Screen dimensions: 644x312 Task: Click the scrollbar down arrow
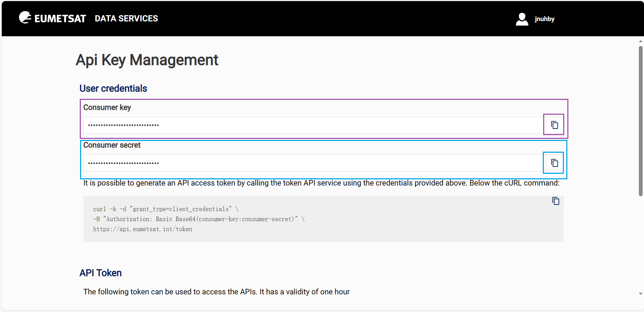(641, 294)
